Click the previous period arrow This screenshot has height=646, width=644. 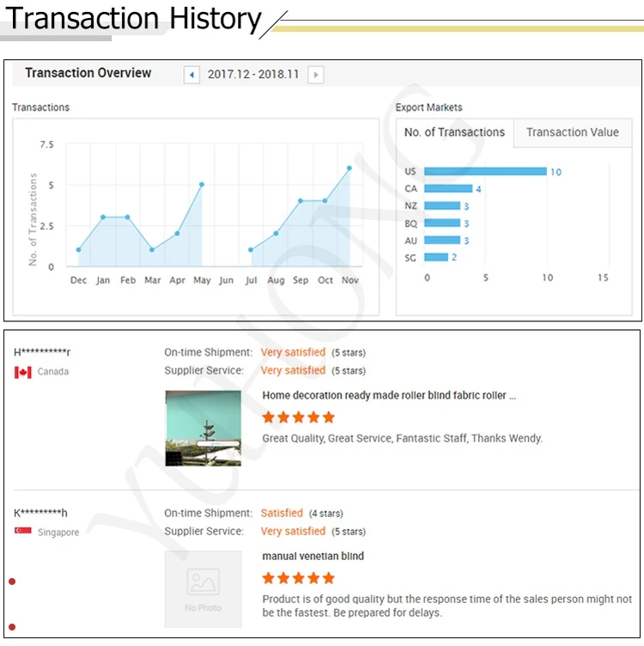click(x=191, y=75)
